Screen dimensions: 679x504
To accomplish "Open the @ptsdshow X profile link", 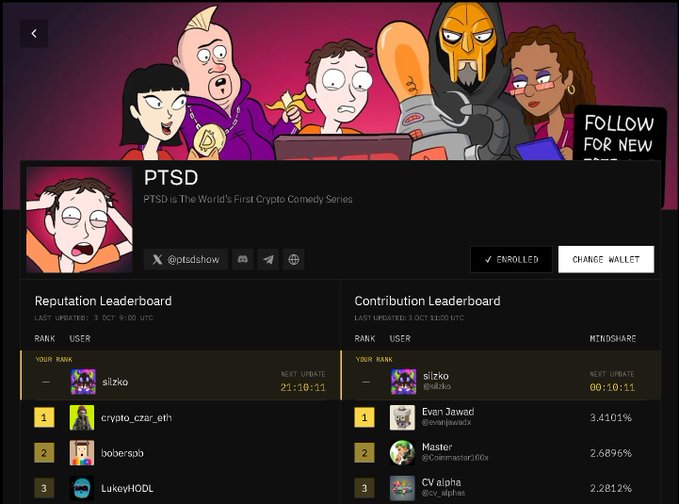I will tap(186, 259).
